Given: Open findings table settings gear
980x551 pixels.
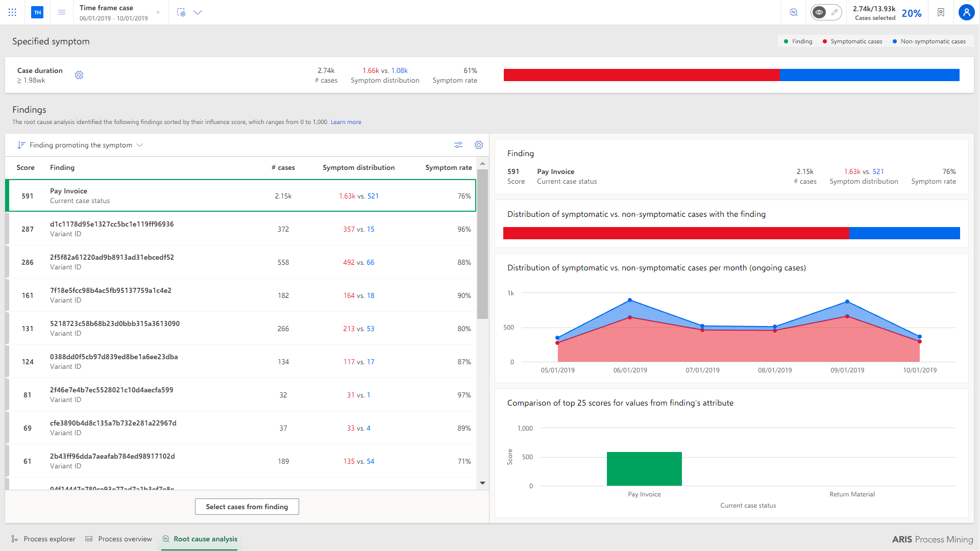Looking at the screenshot, I should [x=479, y=145].
